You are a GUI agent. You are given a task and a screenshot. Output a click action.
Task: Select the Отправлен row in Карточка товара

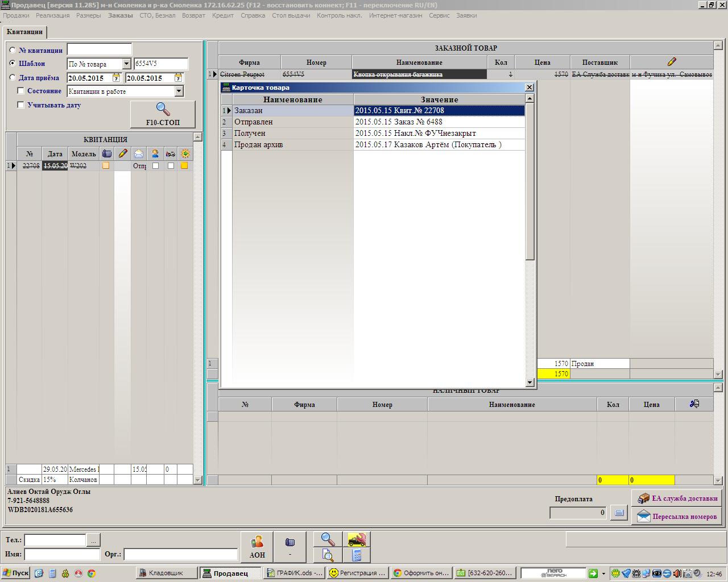click(x=373, y=122)
